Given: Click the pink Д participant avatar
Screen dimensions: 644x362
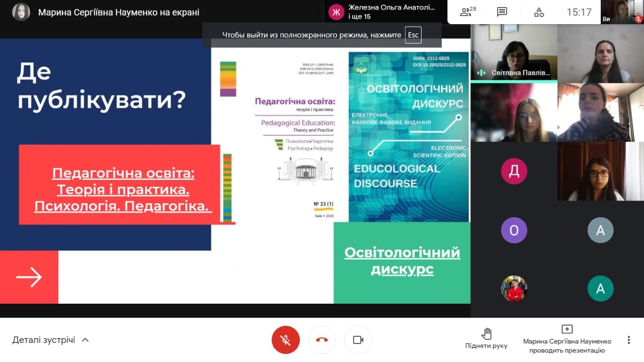Looking at the screenshot, I should click(514, 171).
